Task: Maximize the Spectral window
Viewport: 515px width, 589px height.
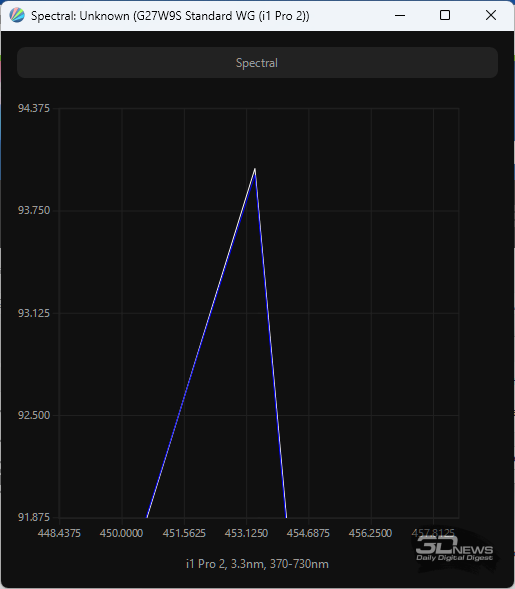Action: click(445, 15)
